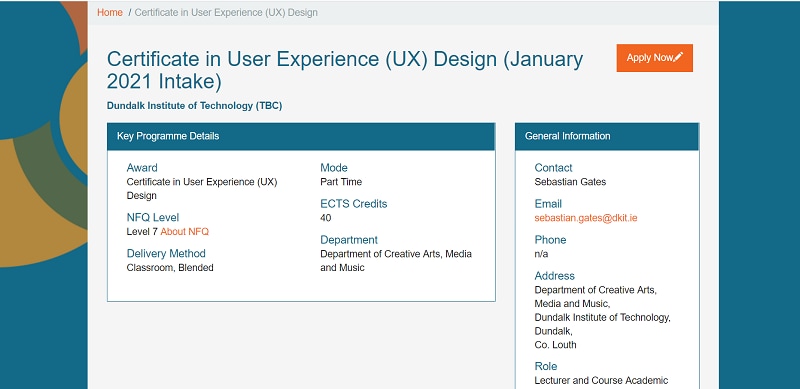Open the Home breadcrumb link
The height and width of the screenshot is (389, 800).
110,12
